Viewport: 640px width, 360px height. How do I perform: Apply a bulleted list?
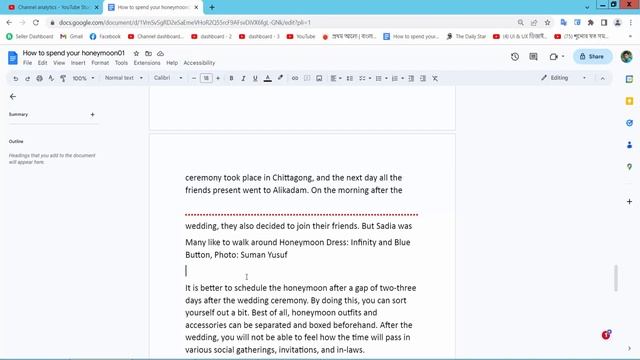coord(378,78)
